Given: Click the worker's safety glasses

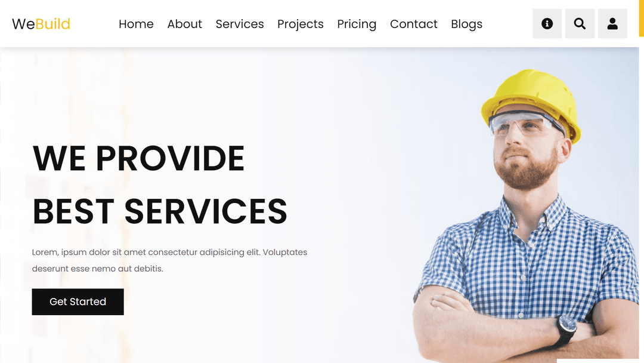Looking at the screenshot, I should coord(524,124).
